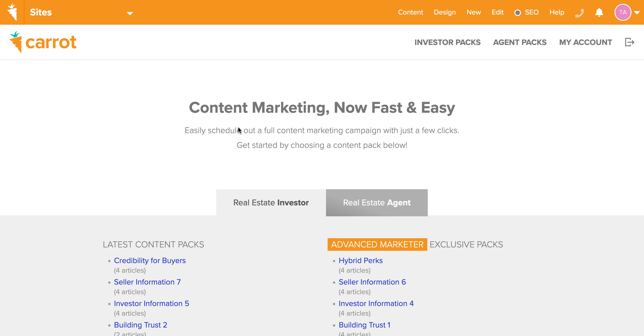
Task: Click the phone icon in top bar
Action: pos(579,13)
